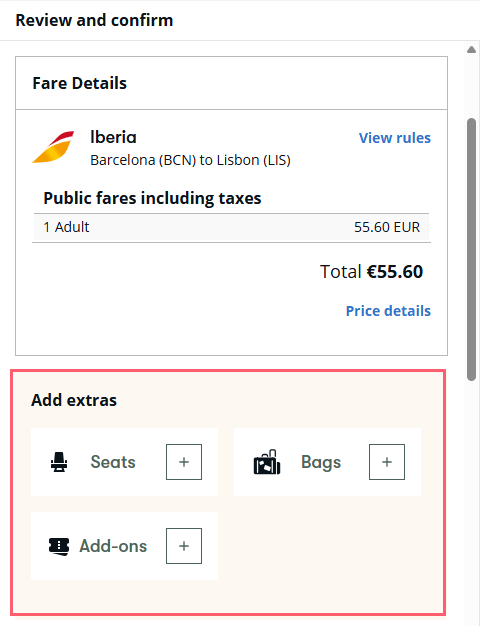Add bags using the plus button
Viewport: 480px width, 626px height.
pyautogui.click(x=387, y=462)
